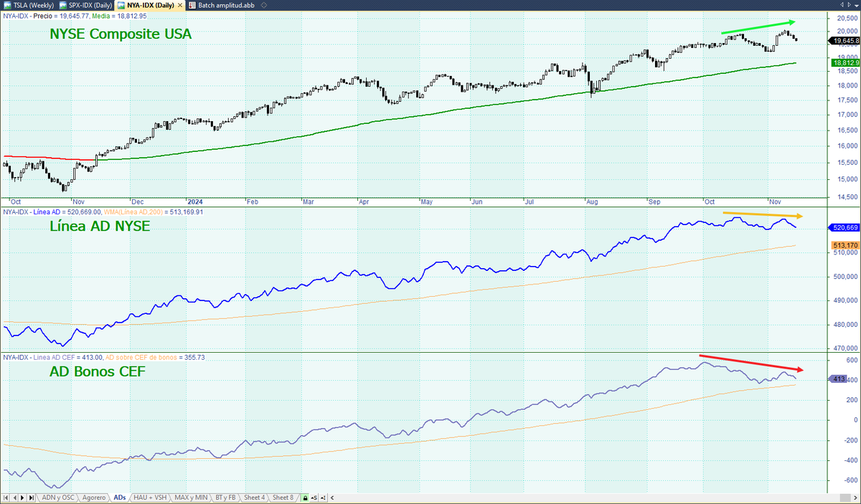The width and height of the screenshot is (861, 504).
Task: Switch to the Sheet 8 tab
Action: tap(283, 497)
